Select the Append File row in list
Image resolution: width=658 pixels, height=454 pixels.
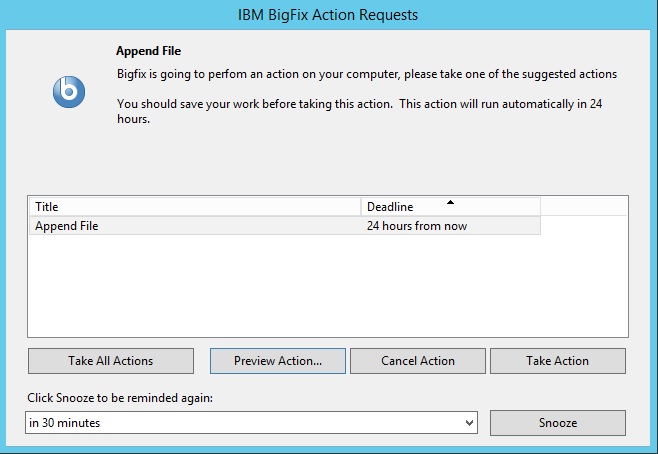coord(67,226)
